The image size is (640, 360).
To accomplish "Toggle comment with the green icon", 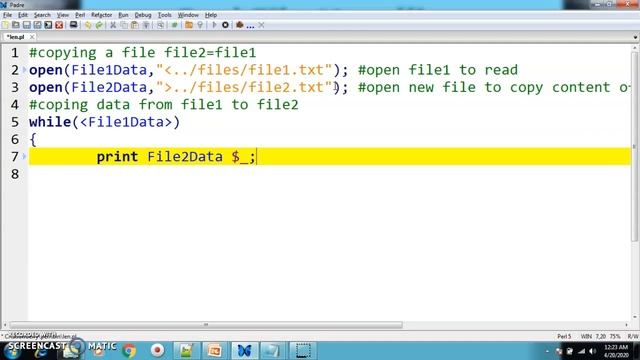I will pos(175,25).
